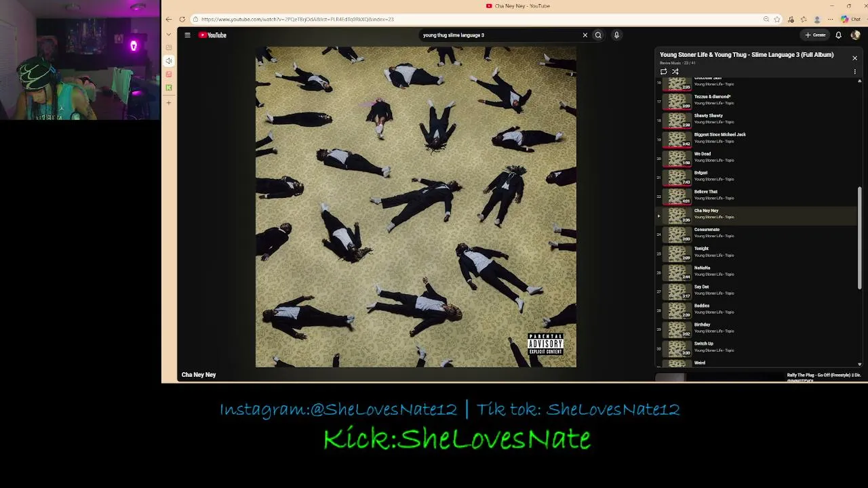Open the browser media control icon

791,19
